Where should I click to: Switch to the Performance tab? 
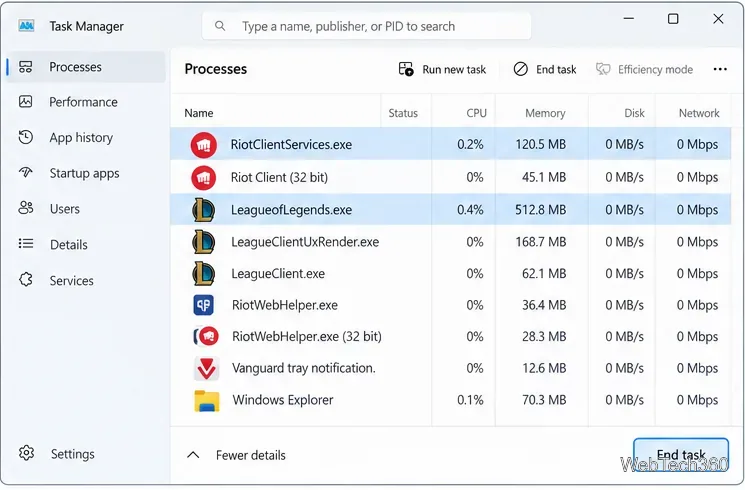coord(83,102)
